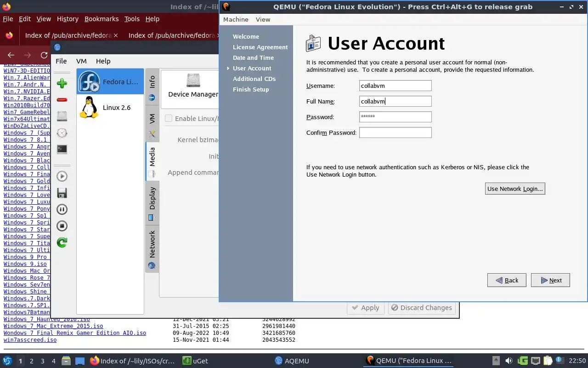
Task: Click the Apply button in AQEMU
Action: tap(365, 308)
